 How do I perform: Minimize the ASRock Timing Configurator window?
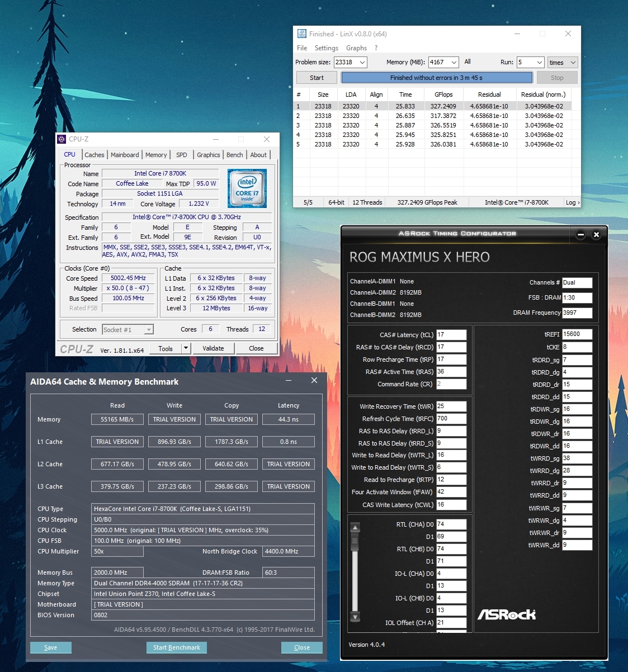pyautogui.click(x=580, y=234)
